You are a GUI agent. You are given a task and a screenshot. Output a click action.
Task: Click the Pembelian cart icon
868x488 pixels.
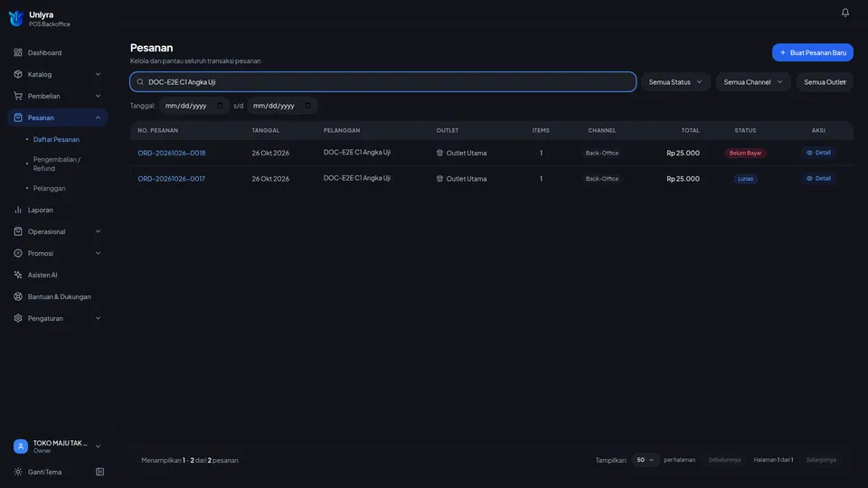tap(18, 96)
